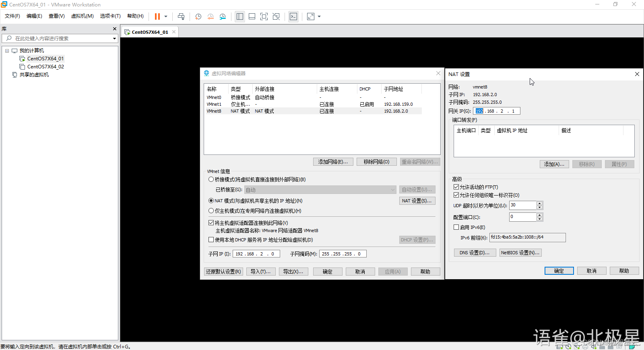Toggle the console view icon

293,16
